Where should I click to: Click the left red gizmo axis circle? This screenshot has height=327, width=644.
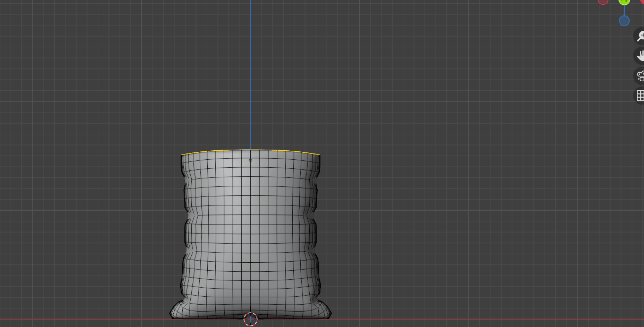click(603, 2)
